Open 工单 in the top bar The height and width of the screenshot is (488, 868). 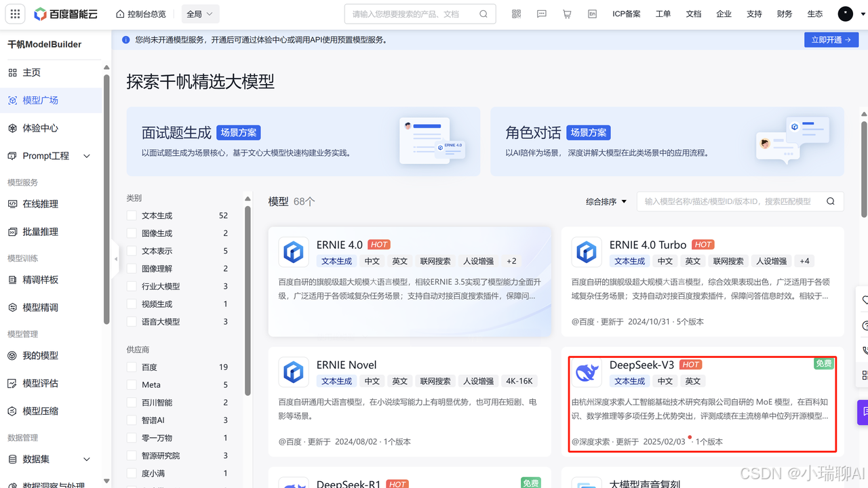663,14
